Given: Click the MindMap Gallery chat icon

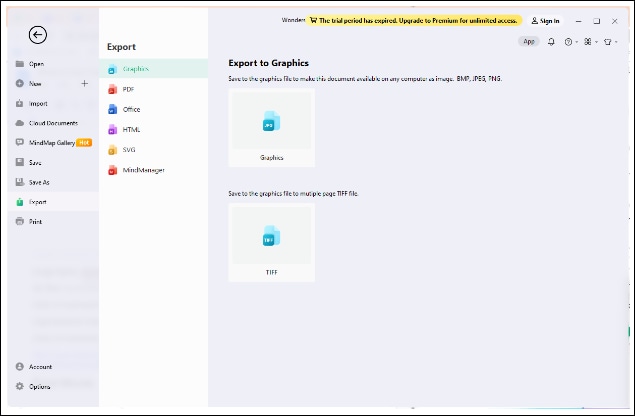Looking at the screenshot, I should [x=19, y=142].
